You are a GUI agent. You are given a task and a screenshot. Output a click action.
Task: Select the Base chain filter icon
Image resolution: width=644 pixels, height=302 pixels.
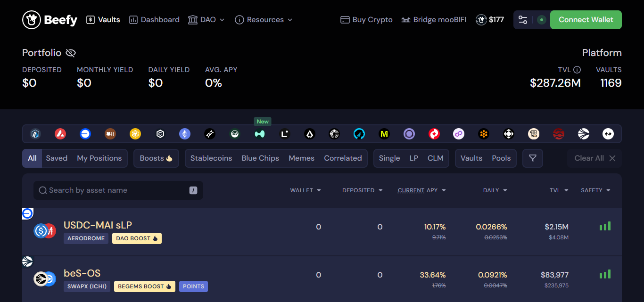click(85, 134)
